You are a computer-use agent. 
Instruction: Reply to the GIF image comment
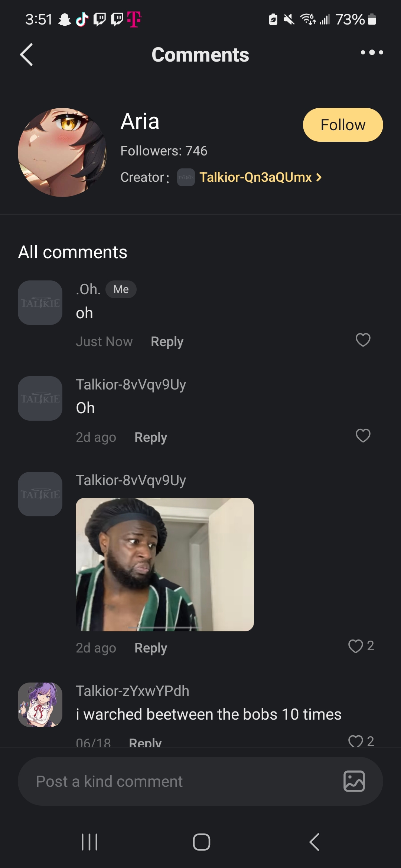coord(151,648)
